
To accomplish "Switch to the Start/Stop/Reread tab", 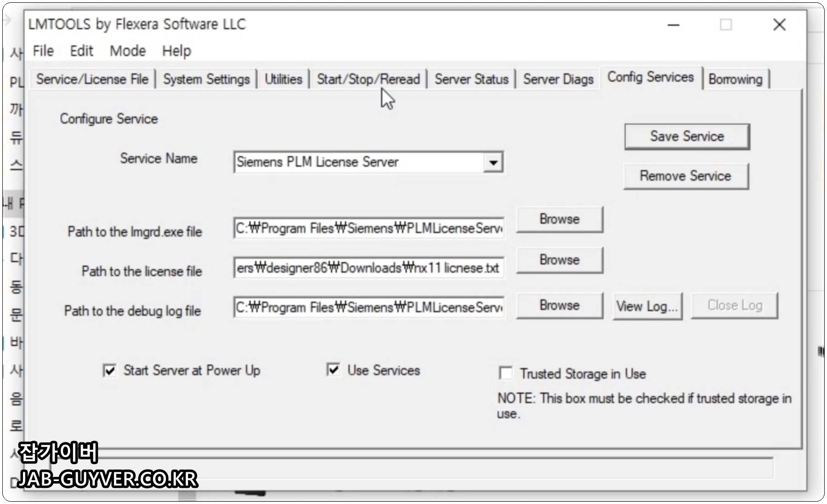I will coord(368,79).
